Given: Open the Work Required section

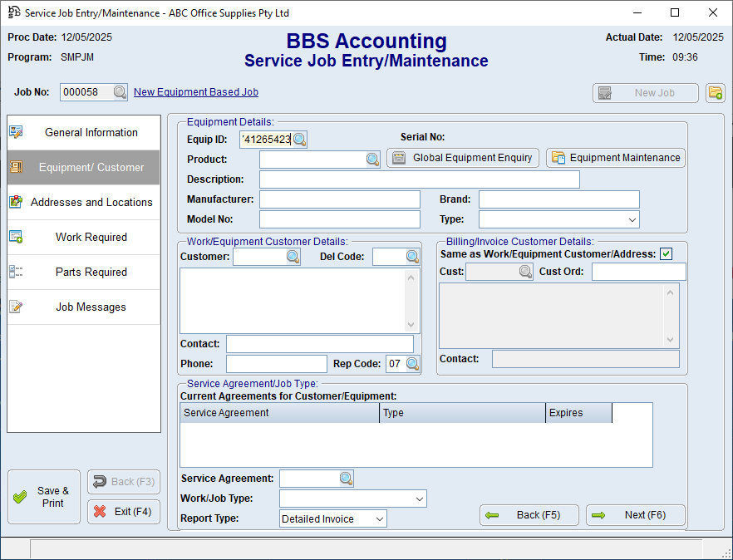Looking at the screenshot, I should click(84, 238).
